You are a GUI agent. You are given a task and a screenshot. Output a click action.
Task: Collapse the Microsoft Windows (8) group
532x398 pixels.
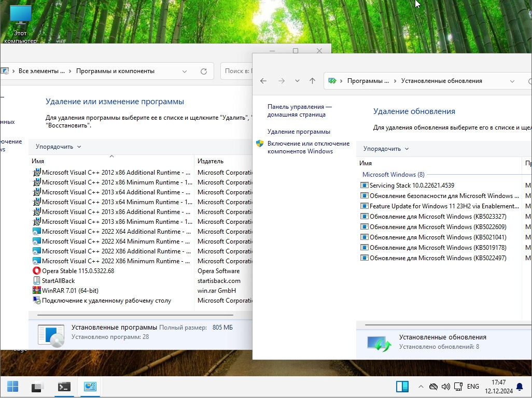click(x=393, y=175)
